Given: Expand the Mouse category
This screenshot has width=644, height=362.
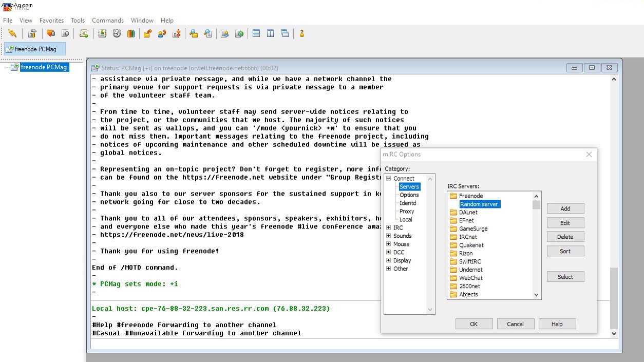Looking at the screenshot, I should (389, 244).
